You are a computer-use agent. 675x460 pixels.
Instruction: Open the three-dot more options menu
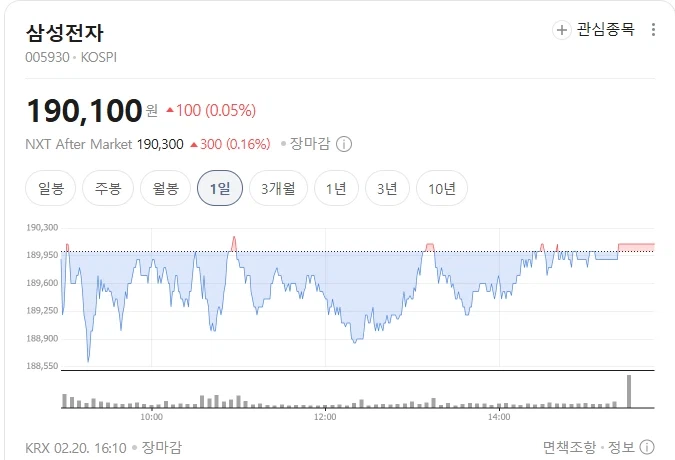[654, 30]
